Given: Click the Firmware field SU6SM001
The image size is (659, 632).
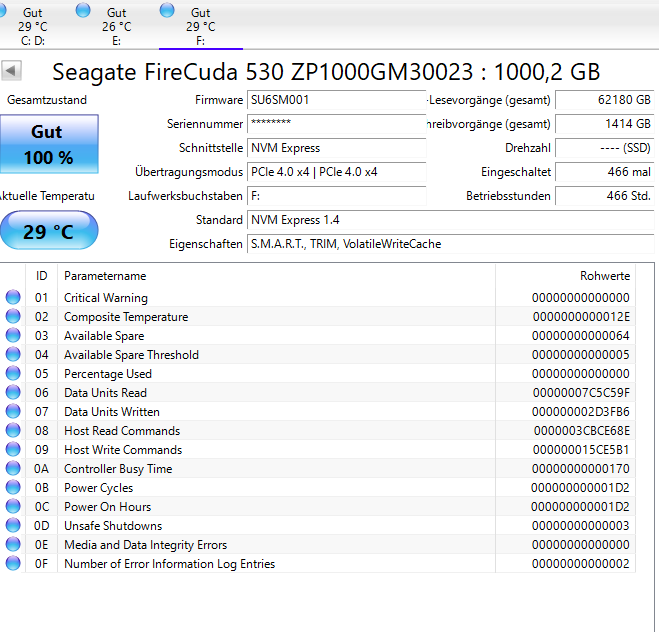Looking at the screenshot, I should tap(335, 100).
